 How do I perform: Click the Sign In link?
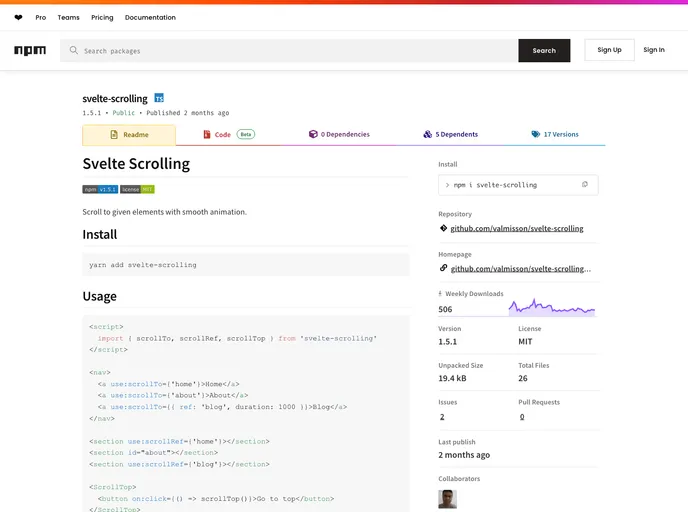click(654, 50)
